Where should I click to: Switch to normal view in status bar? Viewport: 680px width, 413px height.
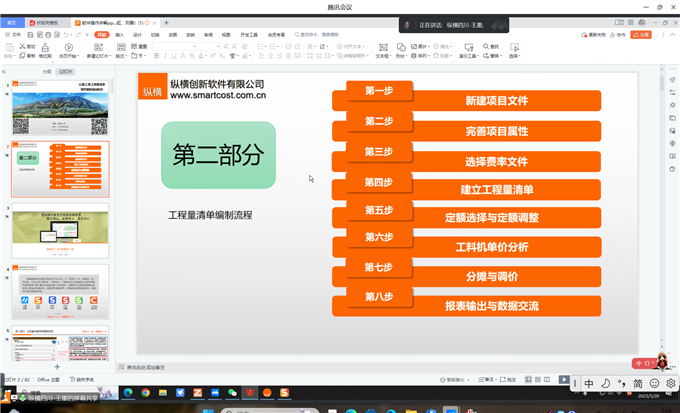tap(528, 380)
